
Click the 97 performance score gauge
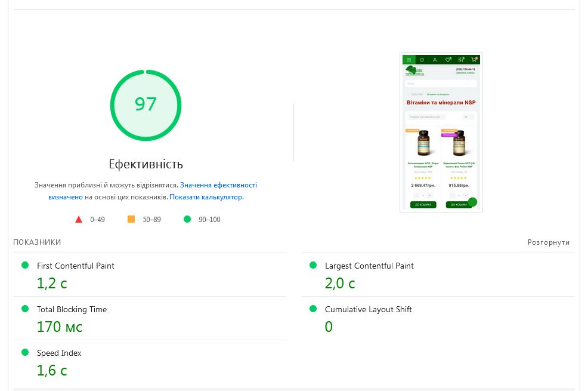(x=146, y=105)
